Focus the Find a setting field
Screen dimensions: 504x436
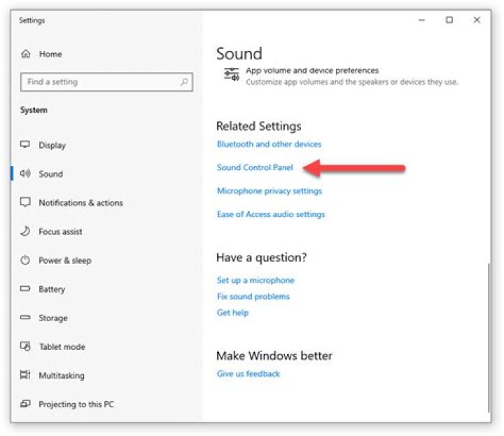[106, 82]
